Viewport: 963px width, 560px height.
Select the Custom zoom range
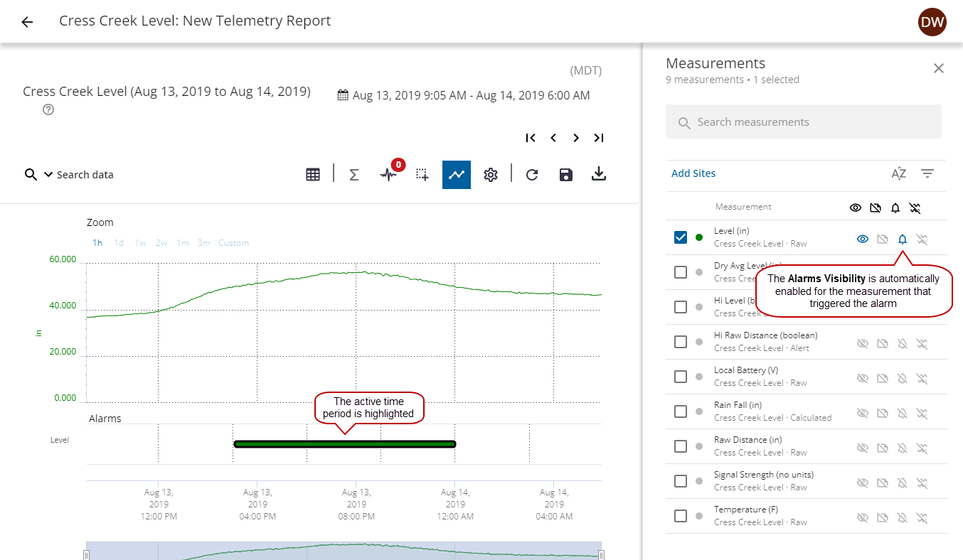(233, 243)
